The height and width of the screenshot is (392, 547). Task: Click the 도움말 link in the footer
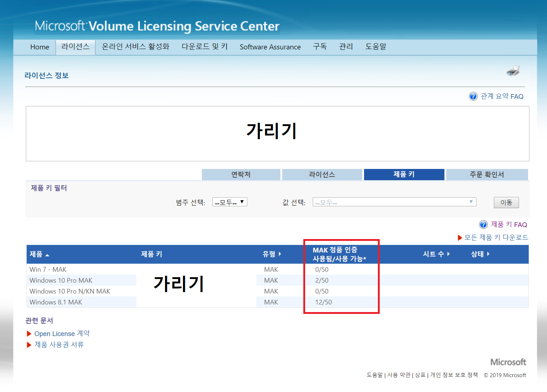tap(375, 375)
